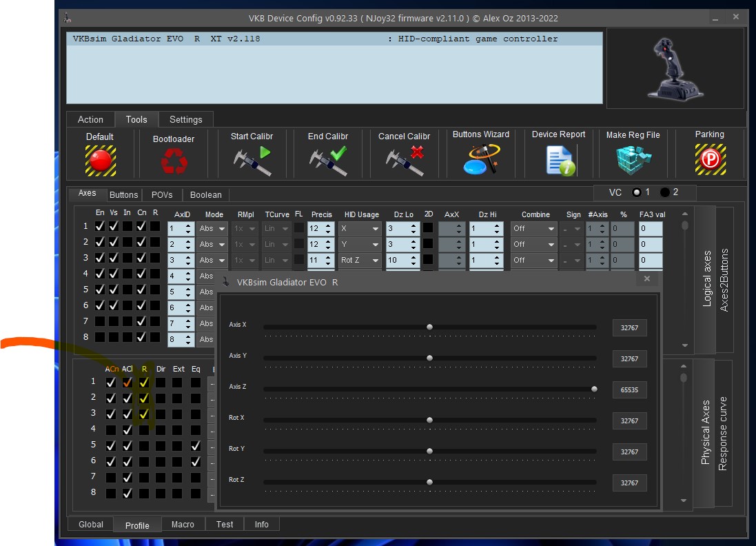Click the Axis X slider handle
The width and height of the screenshot is (756, 546).
429,327
